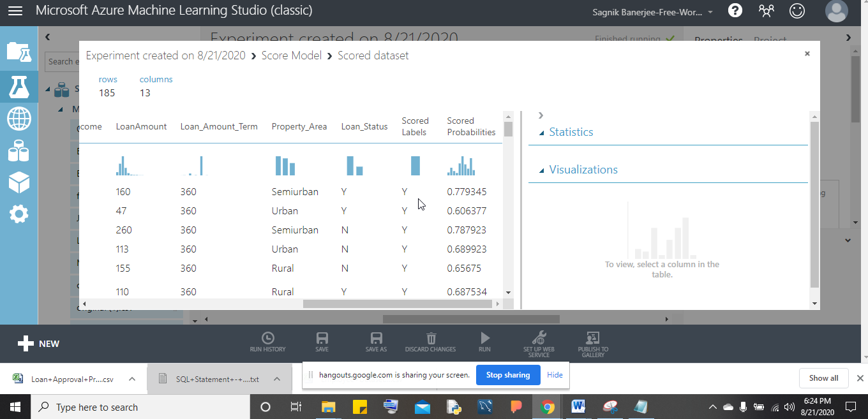Image resolution: width=868 pixels, height=419 pixels.
Task: Select the Property_Area column header
Action: [299, 126]
